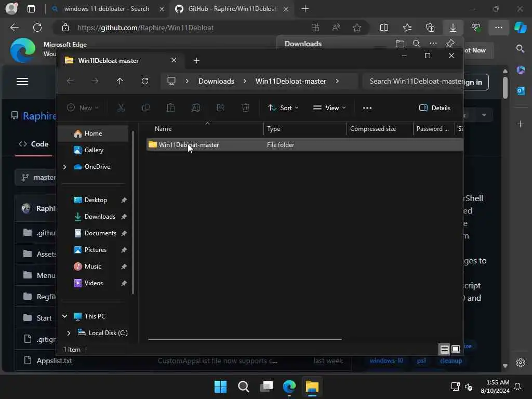Click the Cut icon in Explorer toolbar
The width and height of the screenshot is (532, 399).
click(121, 108)
